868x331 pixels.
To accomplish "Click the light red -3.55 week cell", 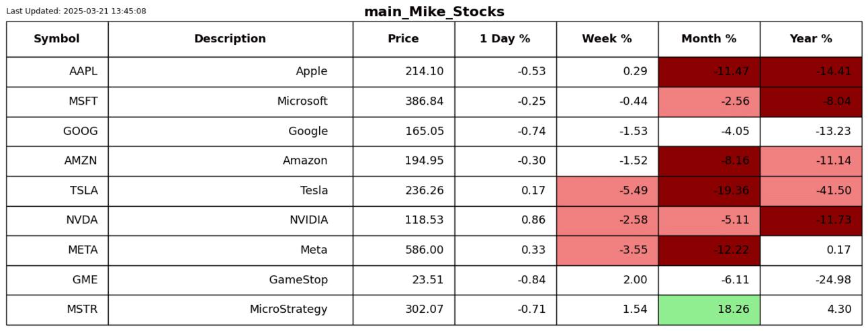I will [x=607, y=250].
